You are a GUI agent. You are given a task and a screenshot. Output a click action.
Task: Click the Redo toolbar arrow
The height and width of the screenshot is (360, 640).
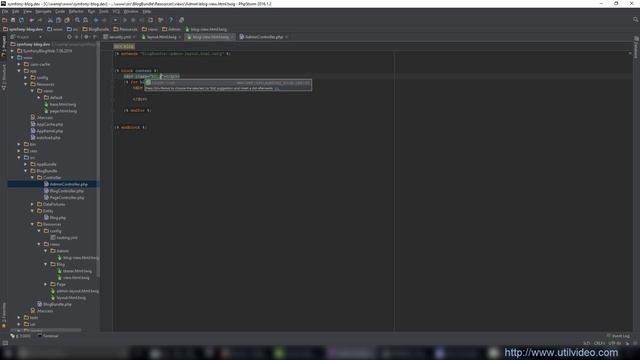tap(40, 20)
